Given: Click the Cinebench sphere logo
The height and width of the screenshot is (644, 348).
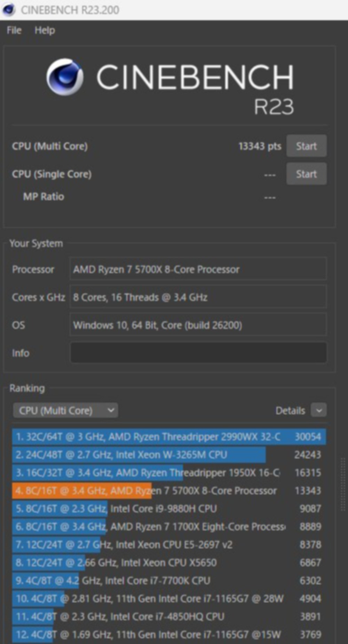Looking at the screenshot, I should tap(65, 77).
